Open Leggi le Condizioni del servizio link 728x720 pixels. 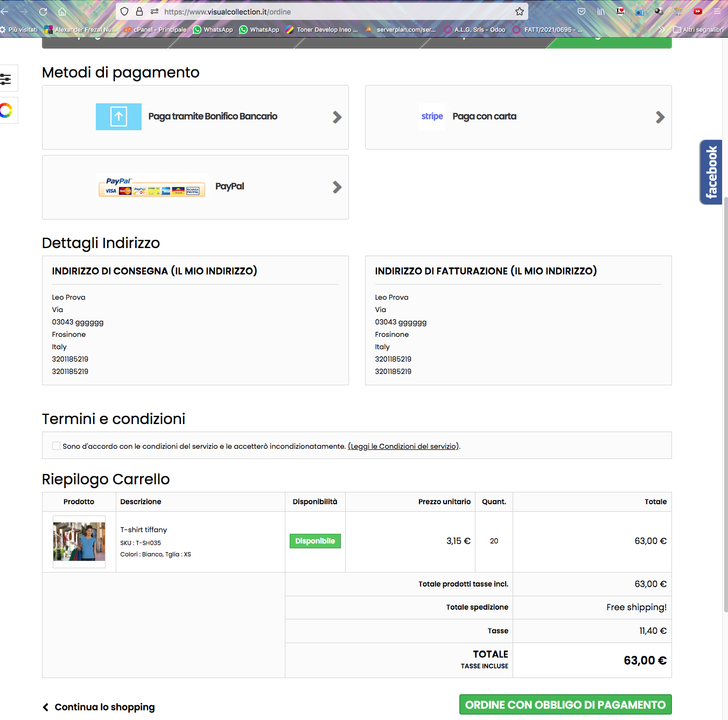pyautogui.click(x=404, y=446)
